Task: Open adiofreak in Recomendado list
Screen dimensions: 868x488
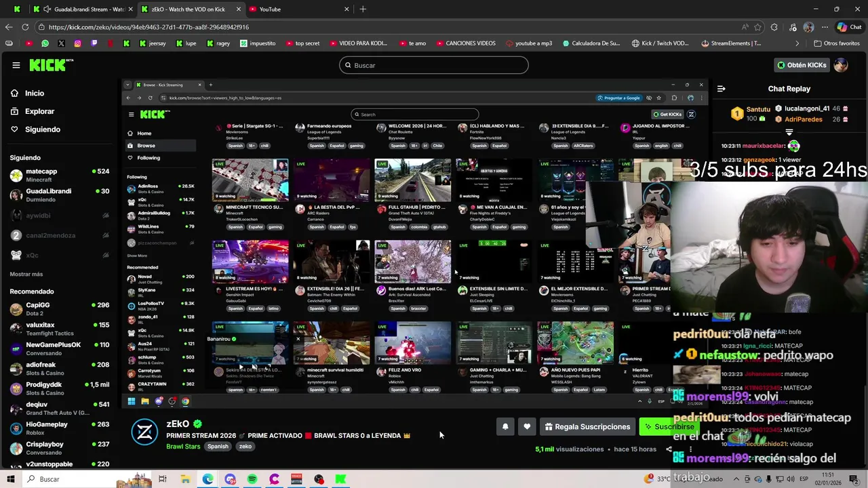Action: (59, 369)
